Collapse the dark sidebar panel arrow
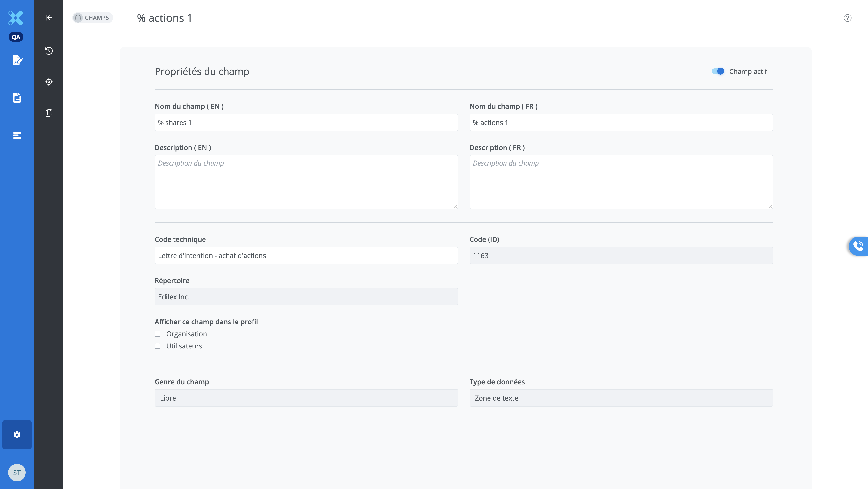This screenshot has height=489, width=868. click(x=49, y=17)
